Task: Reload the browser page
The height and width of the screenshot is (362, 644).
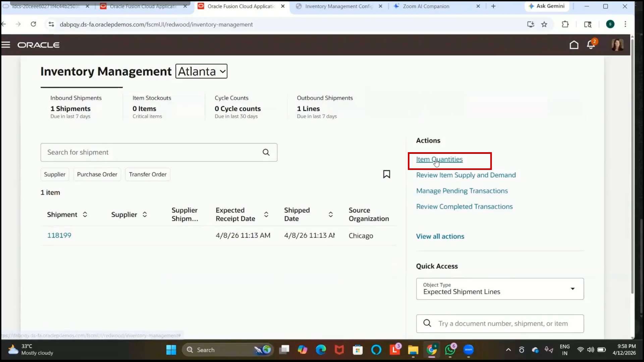Action: [33, 24]
